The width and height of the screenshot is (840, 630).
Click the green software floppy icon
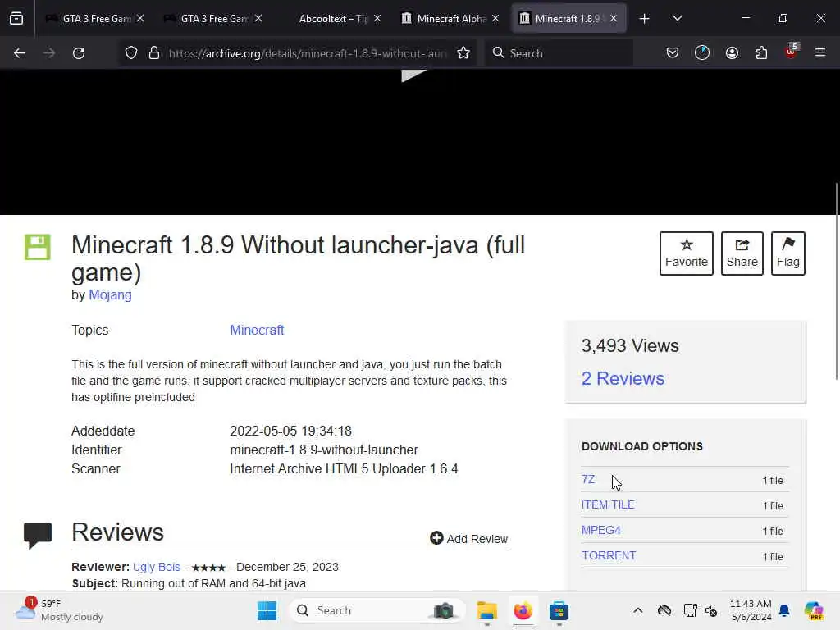click(38, 247)
